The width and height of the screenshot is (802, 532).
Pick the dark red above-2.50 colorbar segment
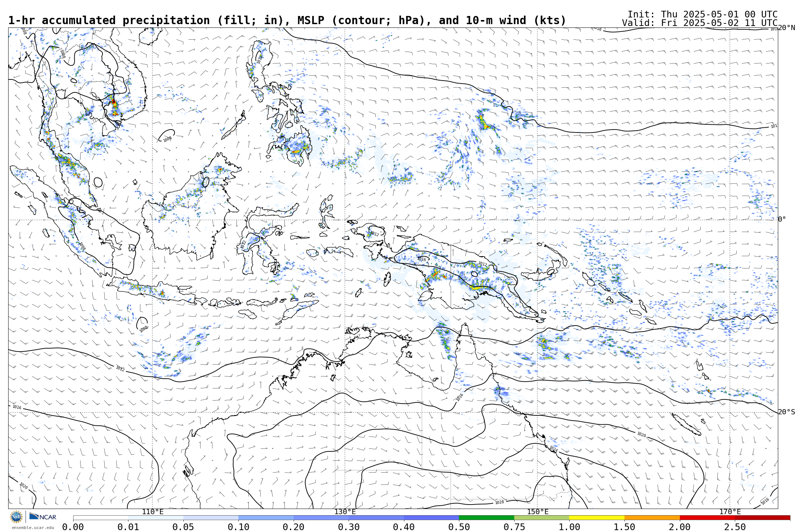click(762, 518)
